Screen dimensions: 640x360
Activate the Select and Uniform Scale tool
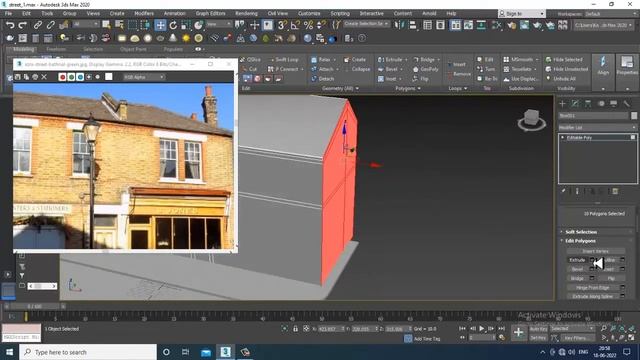(186, 25)
